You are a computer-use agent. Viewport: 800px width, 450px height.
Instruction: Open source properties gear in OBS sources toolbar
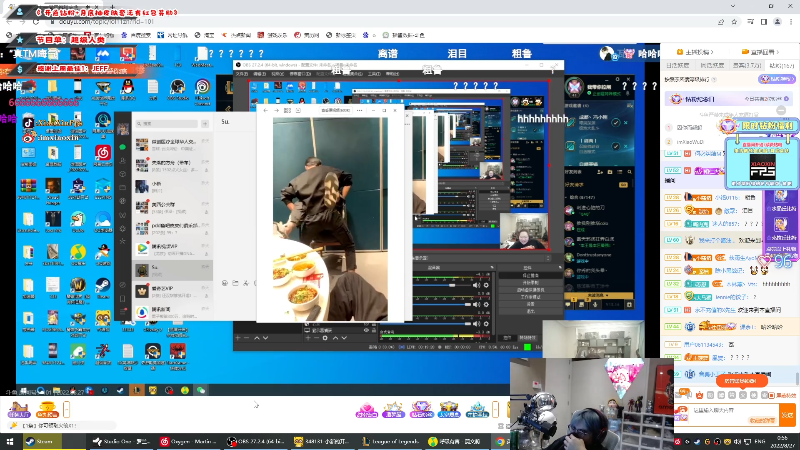coord(325,338)
